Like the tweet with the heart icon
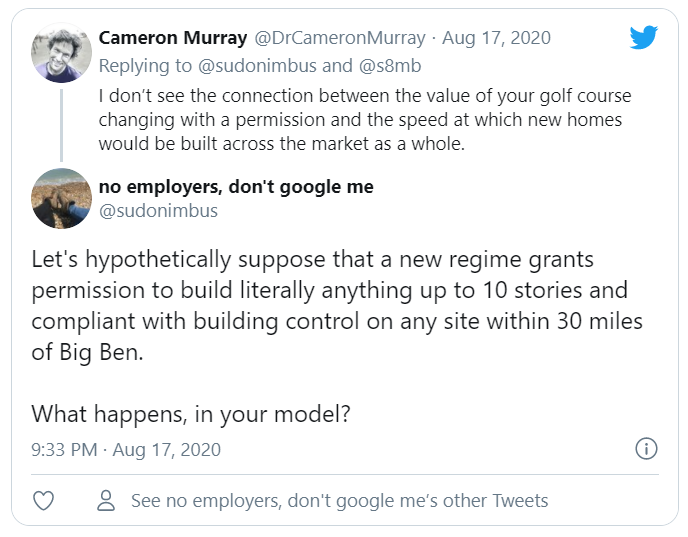This screenshot has width=688, height=537. pos(44,500)
